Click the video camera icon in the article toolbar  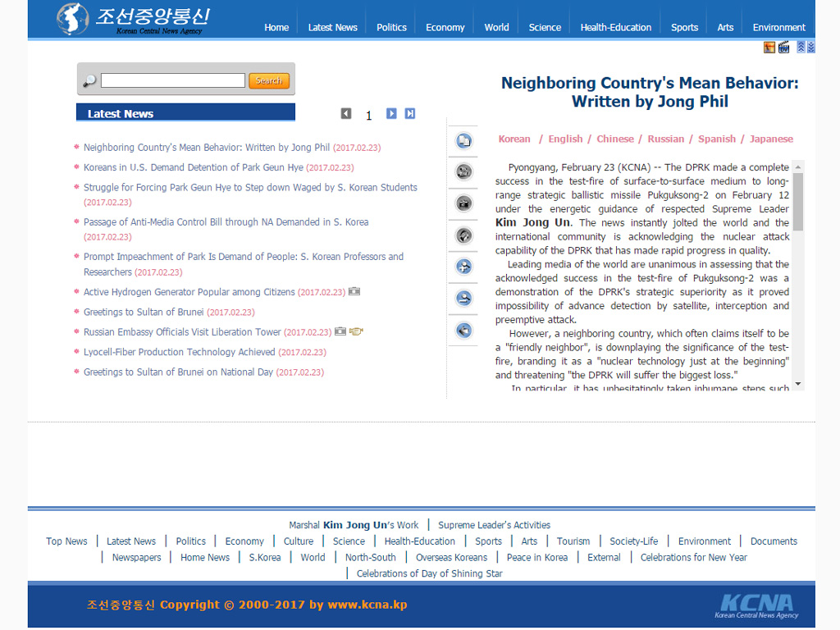[x=464, y=172]
